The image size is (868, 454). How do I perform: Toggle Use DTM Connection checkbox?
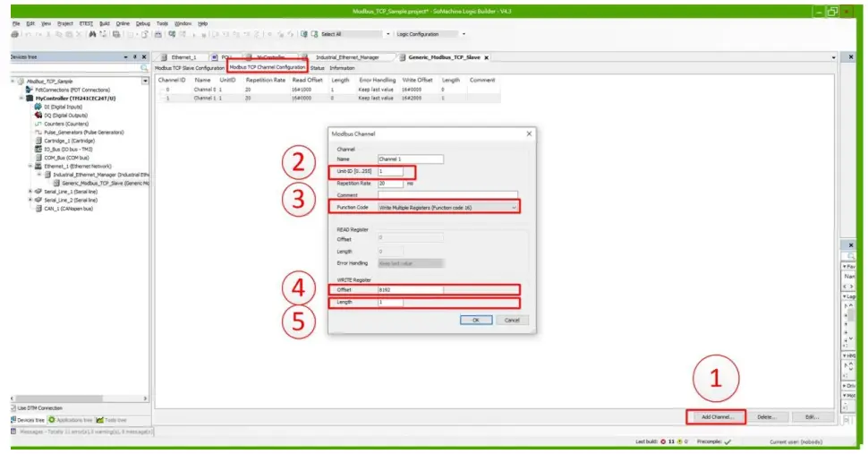pyautogui.click(x=13, y=408)
